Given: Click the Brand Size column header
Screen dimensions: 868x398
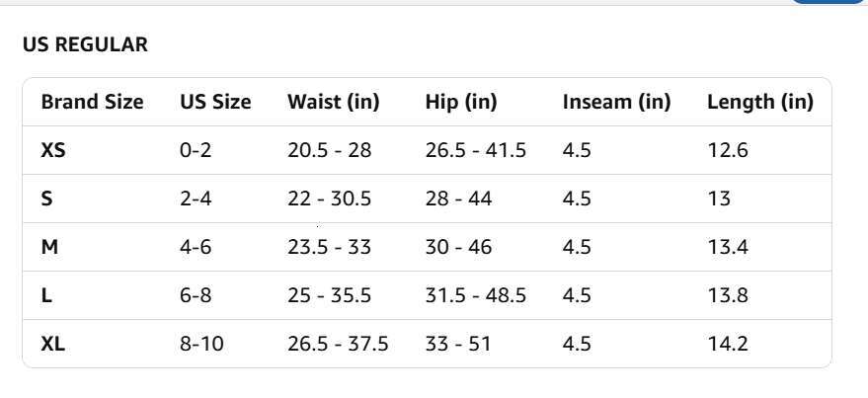Looking at the screenshot, I should click(92, 102).
